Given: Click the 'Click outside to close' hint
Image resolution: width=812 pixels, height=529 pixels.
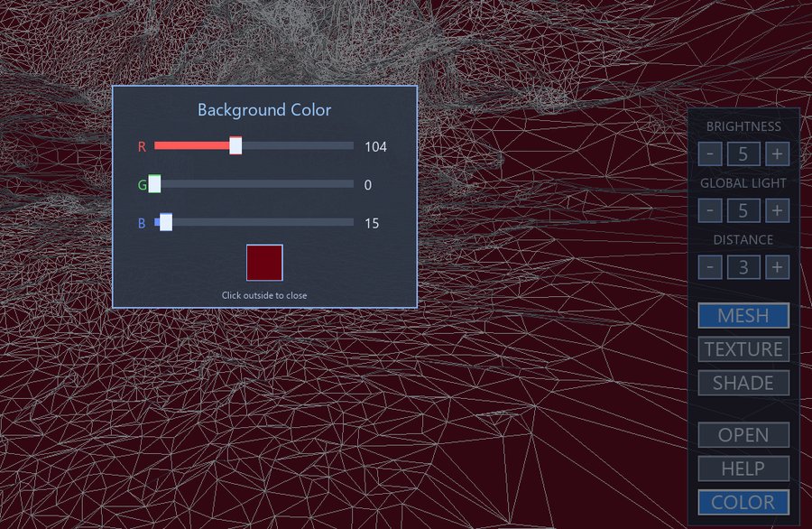Looking at the screenshot, I should click(264, 295).
